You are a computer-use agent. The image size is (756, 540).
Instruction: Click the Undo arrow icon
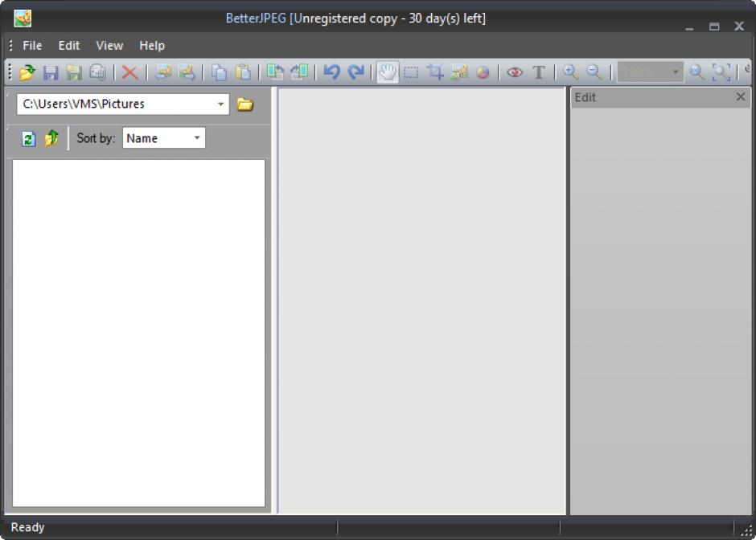[331, 72]
